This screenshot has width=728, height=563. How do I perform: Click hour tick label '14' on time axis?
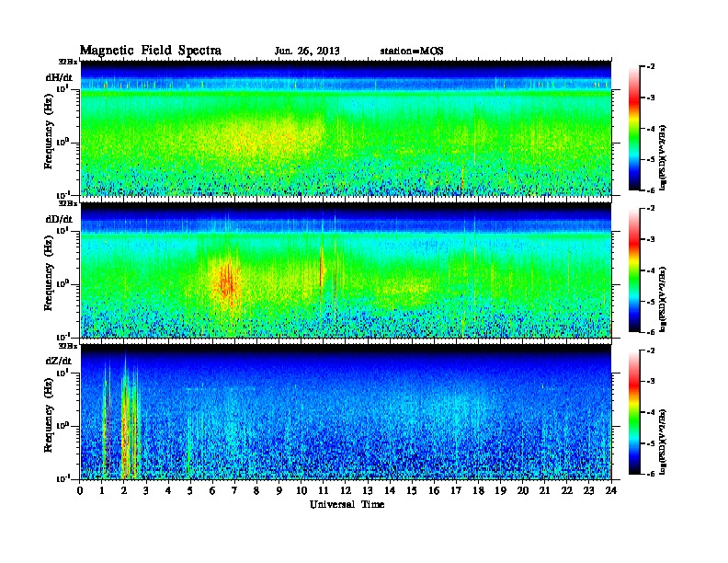(390, 491)
